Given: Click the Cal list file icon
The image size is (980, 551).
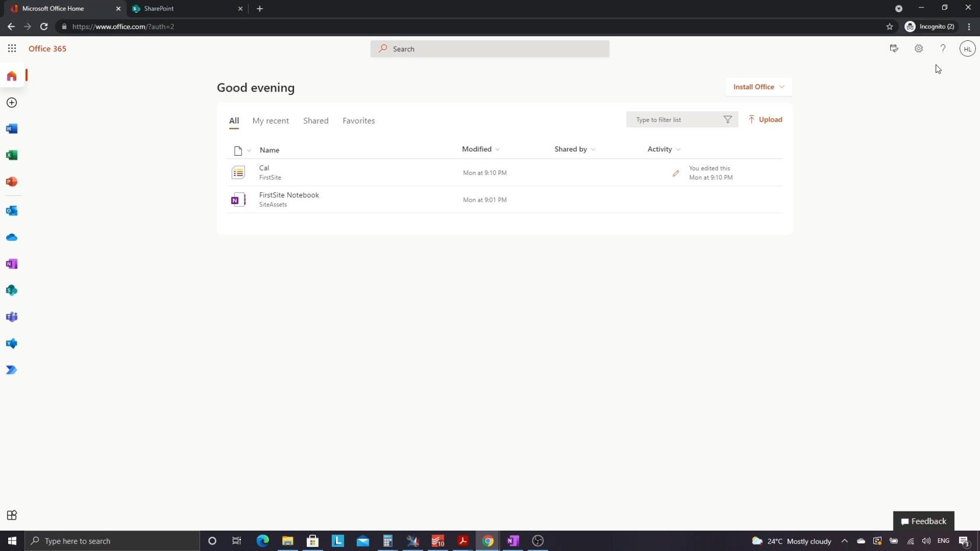Looking at the screenshot, I should click(x=238, y=173).
